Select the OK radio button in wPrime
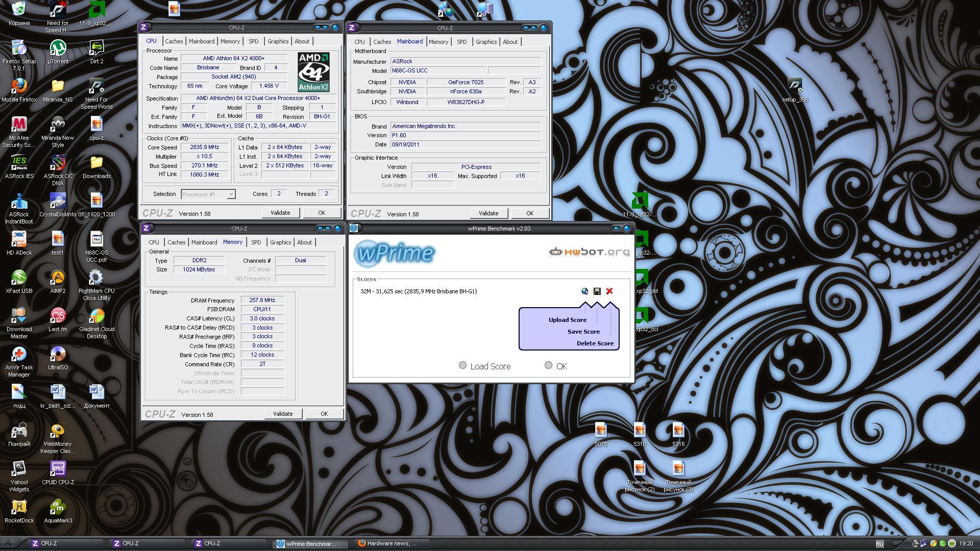This screenshot has width=980, height=551. (x=548, y=365)
